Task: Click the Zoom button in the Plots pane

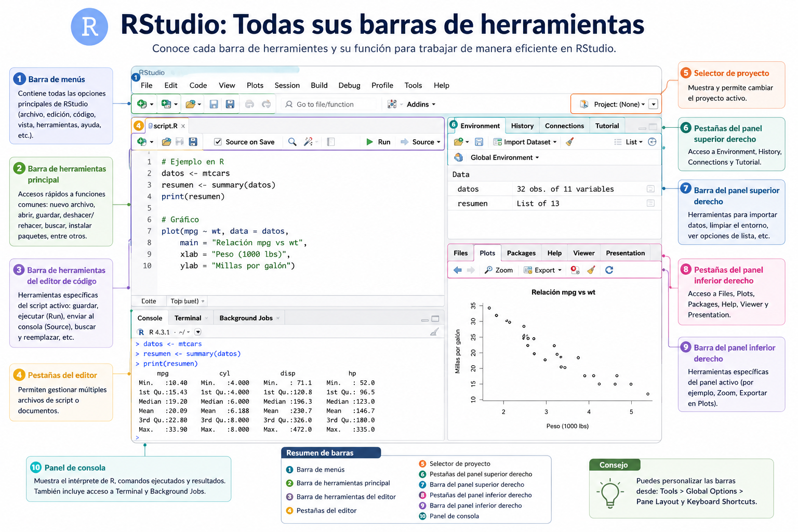Action: click(x=499, y=270)
